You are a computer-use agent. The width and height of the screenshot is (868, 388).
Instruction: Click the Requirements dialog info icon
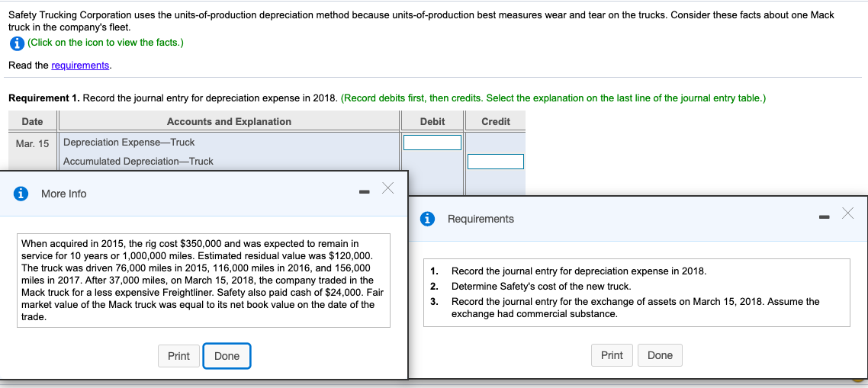tap(427, 219)
